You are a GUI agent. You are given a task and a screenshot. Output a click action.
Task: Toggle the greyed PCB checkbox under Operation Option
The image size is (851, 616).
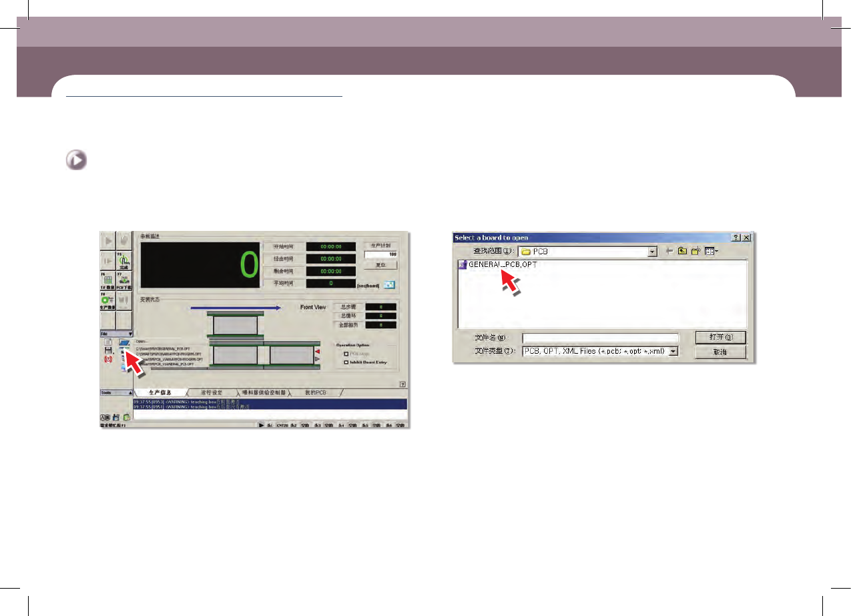pyautogui.click(x=346, y=354)
